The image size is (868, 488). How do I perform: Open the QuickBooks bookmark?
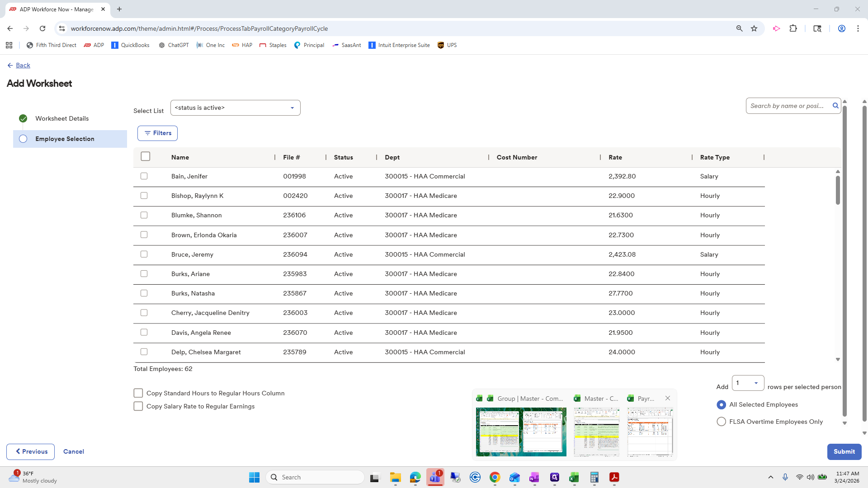(130, 45)
